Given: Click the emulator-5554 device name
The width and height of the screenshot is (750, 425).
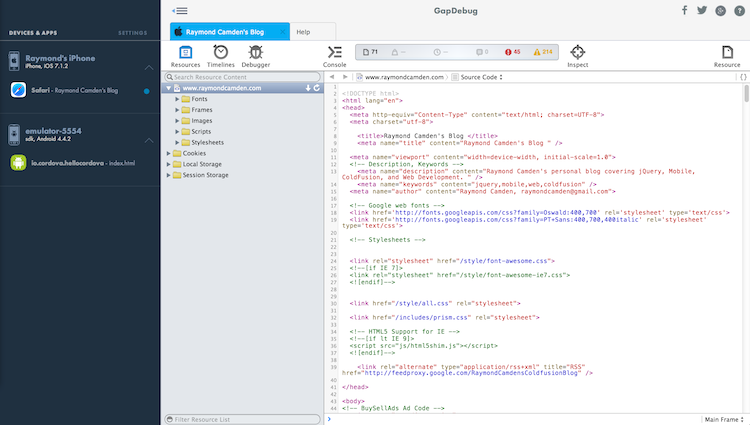Looking at the screenshot, I should pos(53,131).
